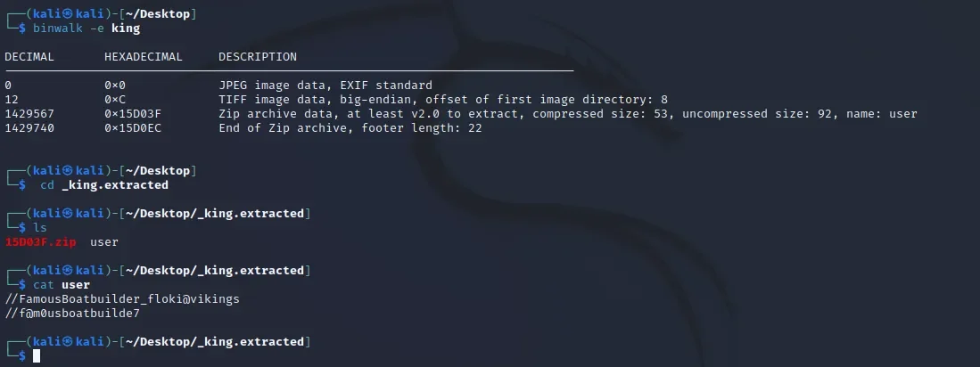Click the HEXADECIMAL column header
The image size is (980, 367).
pyautogui.click(x=143, y=57)
